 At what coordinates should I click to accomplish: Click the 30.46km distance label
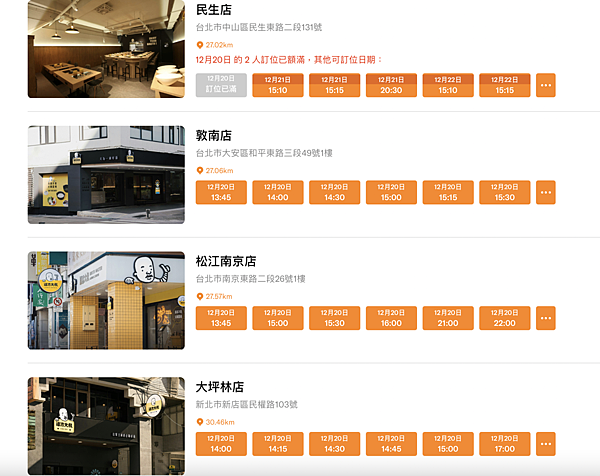point(220,422)
